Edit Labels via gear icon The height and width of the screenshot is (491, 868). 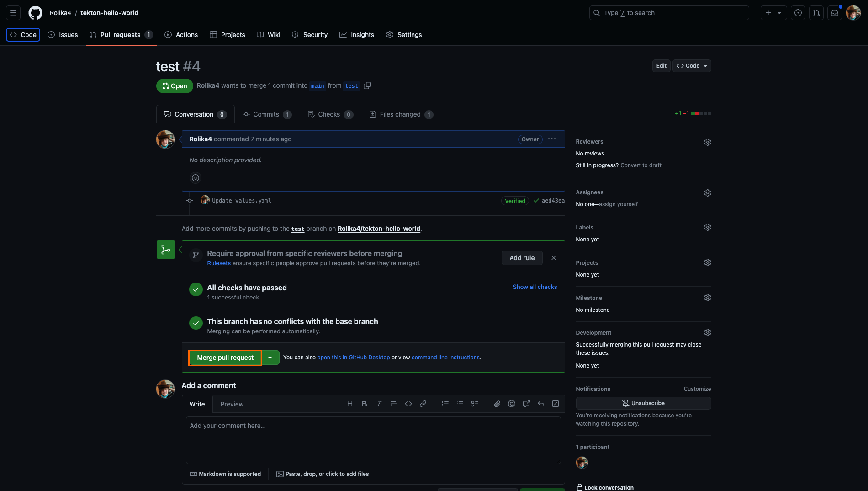(x=708, y=227)
